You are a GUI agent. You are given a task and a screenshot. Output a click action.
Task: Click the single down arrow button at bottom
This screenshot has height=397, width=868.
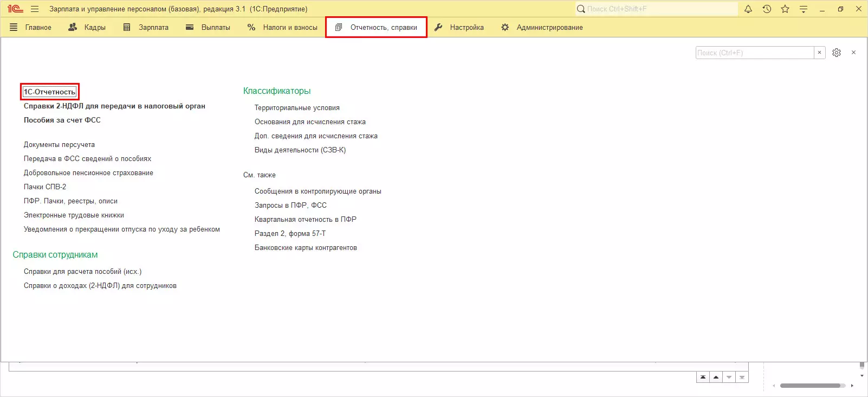click(x=729, y=377)
